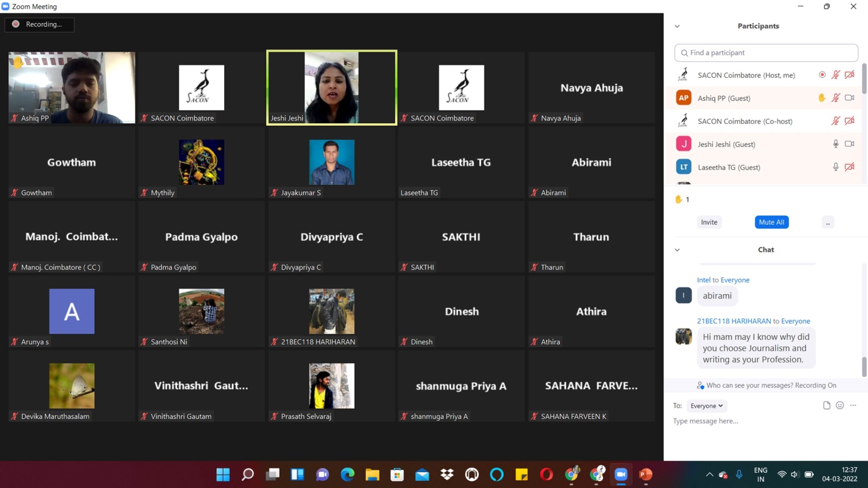Click the participants list scrollbar

point(864,78)
